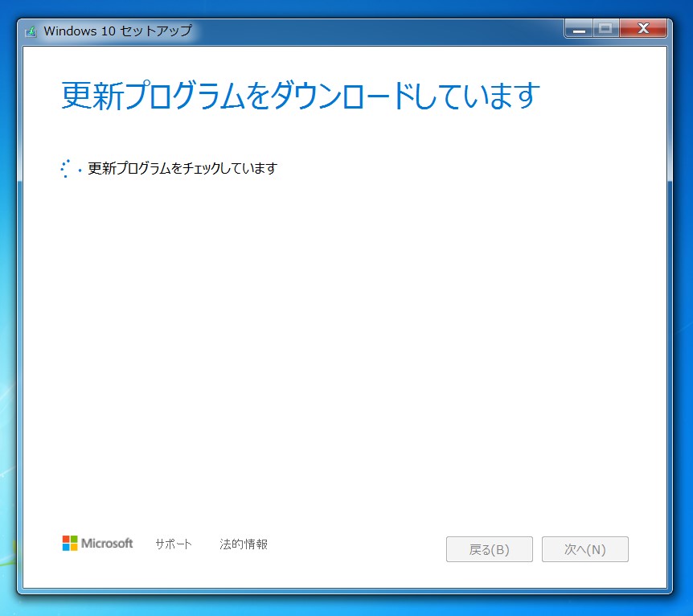693x616 pixels.
Task: Click the Microsoft wordmark text beside the logo
Action: (x=108, y=543)
